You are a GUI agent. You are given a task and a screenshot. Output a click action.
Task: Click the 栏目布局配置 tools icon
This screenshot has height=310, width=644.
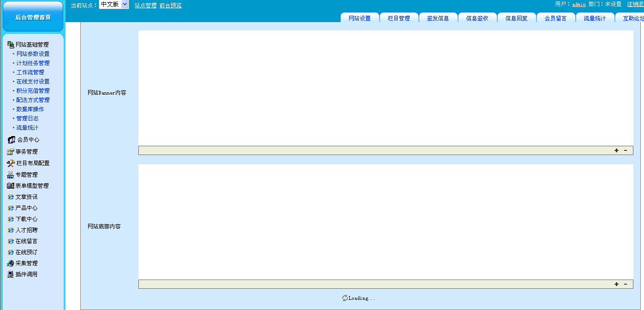(11, 163)
